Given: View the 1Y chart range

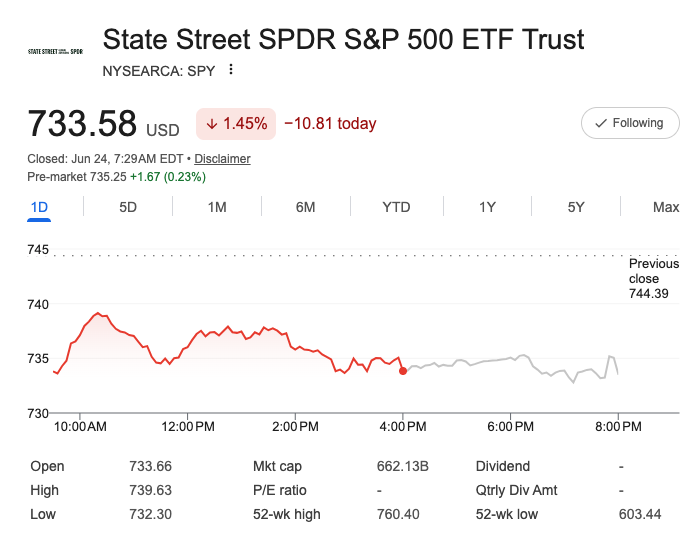Looking at the screenshot, I should (487, 207).
